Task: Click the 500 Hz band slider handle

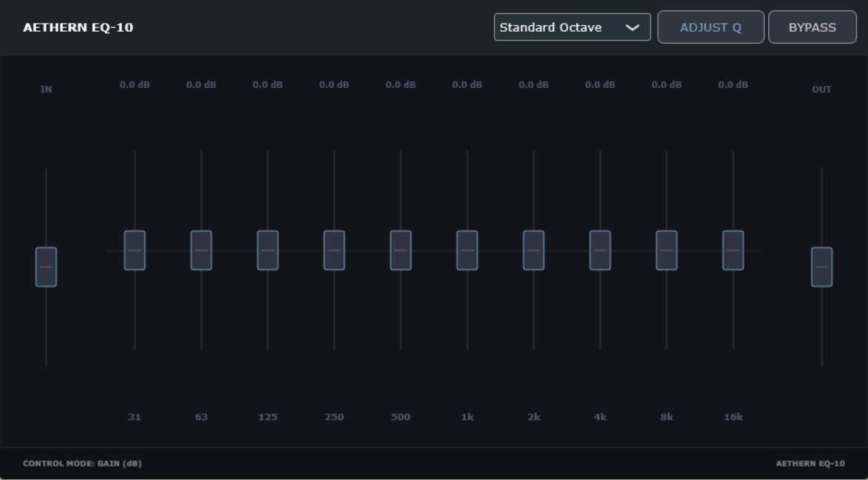Action: click(400, 250)
